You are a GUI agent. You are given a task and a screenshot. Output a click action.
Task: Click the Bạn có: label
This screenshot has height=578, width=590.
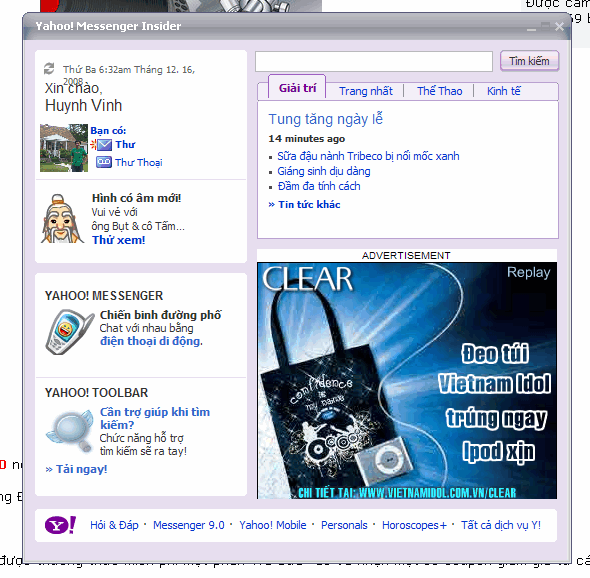[108, 131]
